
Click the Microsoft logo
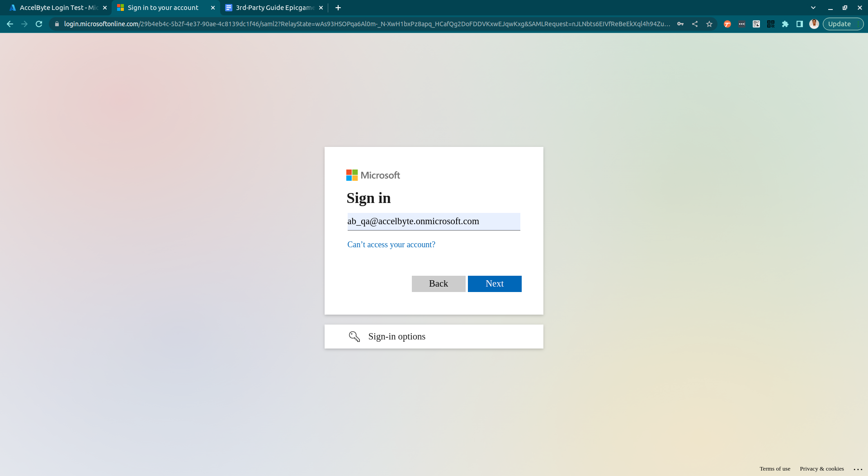[373, 175]
